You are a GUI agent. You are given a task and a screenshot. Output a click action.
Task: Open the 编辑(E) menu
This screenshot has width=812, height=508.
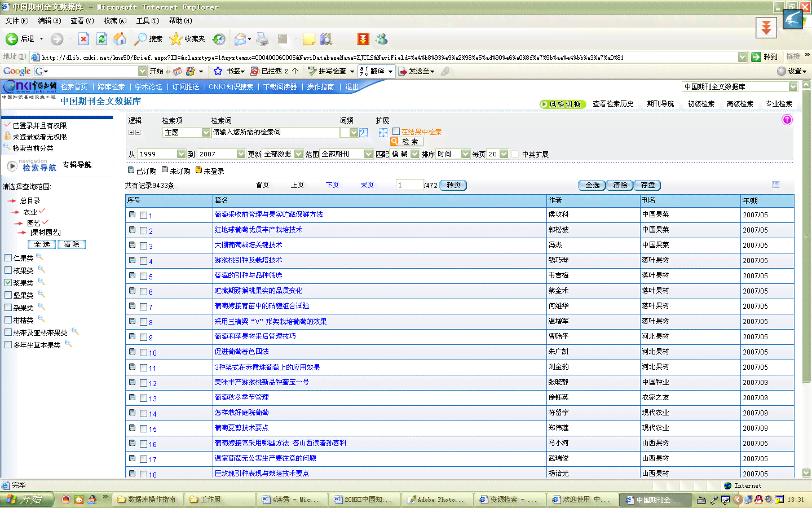50,21
